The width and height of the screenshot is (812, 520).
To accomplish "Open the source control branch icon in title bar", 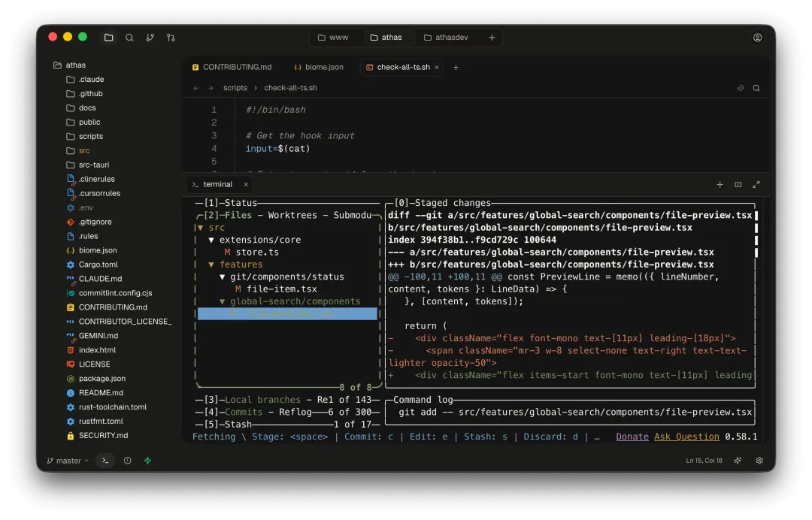I will coord(150,38).
